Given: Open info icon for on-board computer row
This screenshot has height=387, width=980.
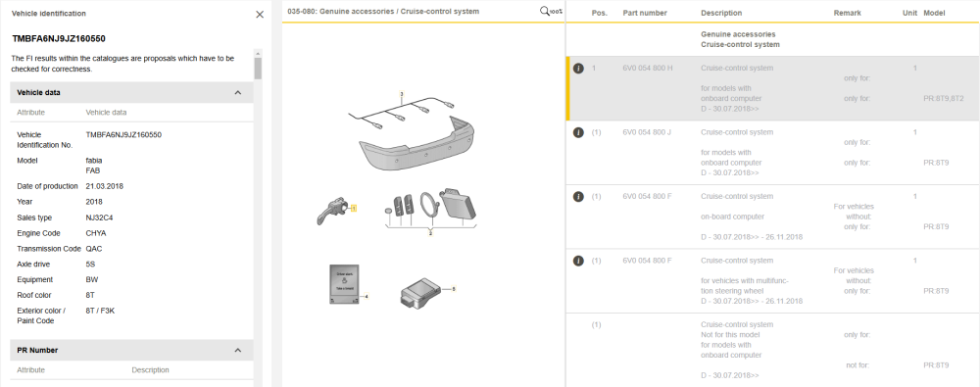Looking at the screenshot, I should (579, 197).
